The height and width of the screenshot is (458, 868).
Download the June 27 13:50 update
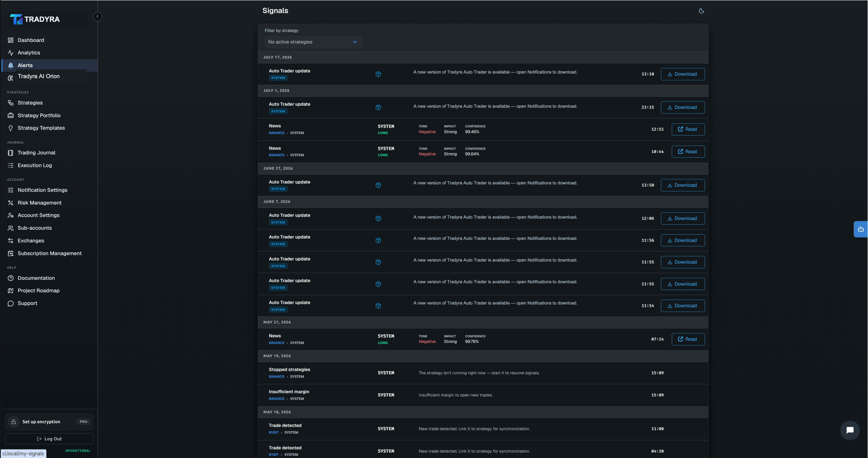(x=683, y=185)
